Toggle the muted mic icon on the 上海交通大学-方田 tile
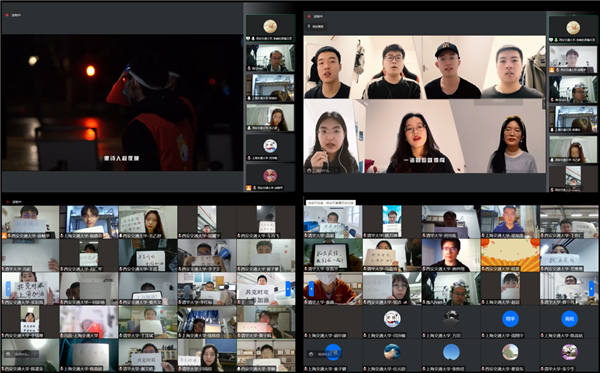The height and width of the screenshot is (373, 600). click(x=424, y=336)
